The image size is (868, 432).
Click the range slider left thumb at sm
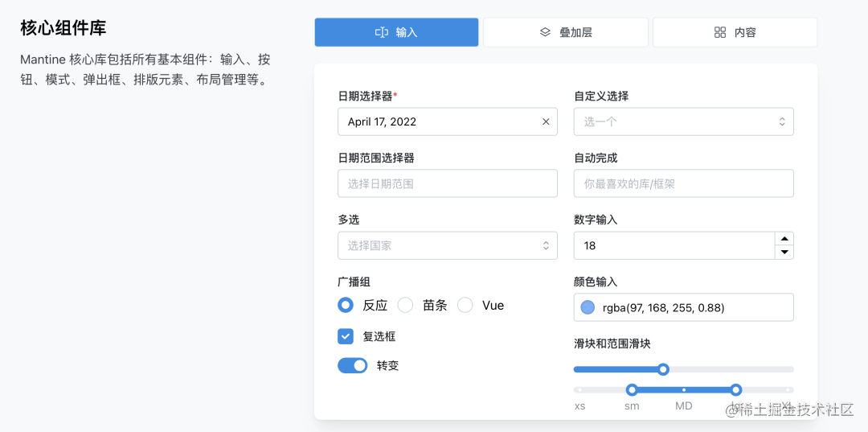pos(632,390)
